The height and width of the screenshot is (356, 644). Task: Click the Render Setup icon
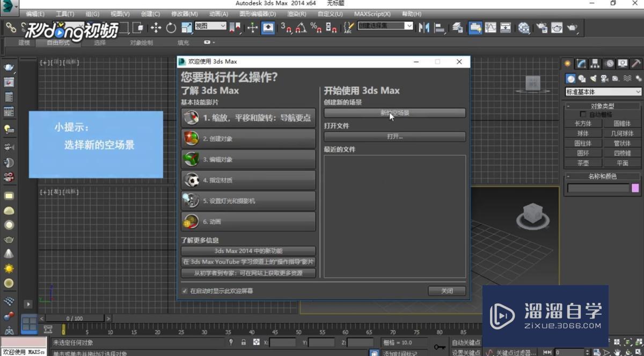click(x=540, y=27)
